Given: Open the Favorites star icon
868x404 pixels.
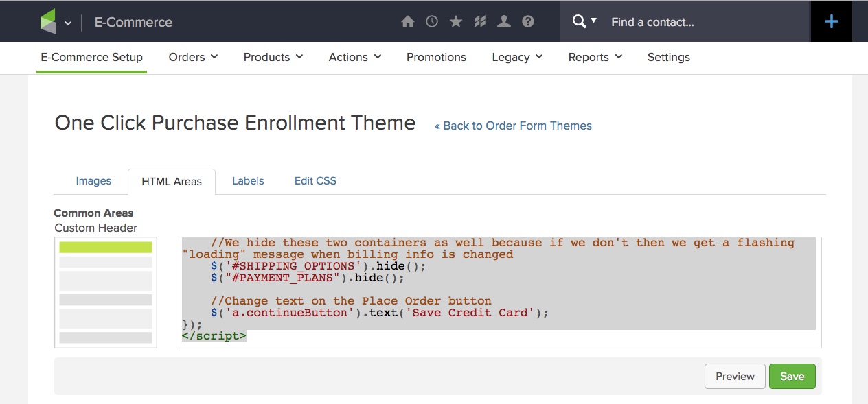Looking at the screenshot, I should 456,22.
